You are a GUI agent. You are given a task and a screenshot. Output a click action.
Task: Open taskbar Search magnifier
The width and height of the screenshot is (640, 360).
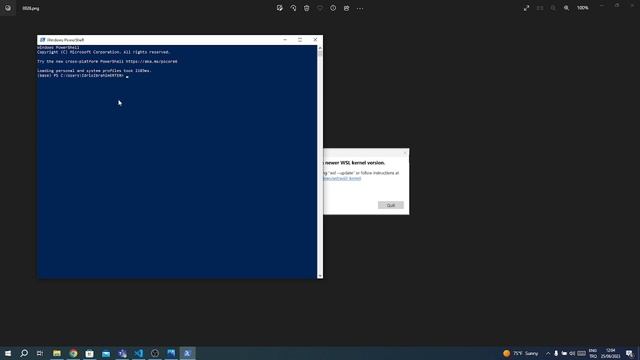pos(24,353)
